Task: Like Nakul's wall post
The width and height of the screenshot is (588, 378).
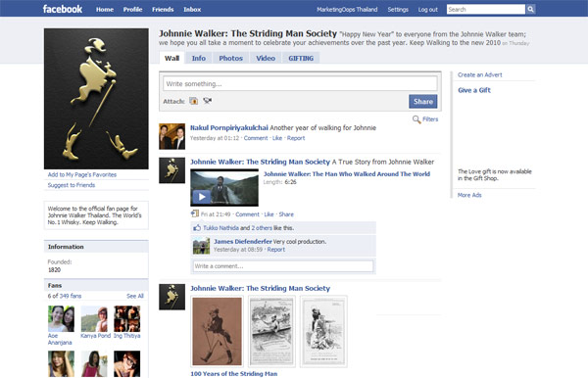Action: pos(277,138)
